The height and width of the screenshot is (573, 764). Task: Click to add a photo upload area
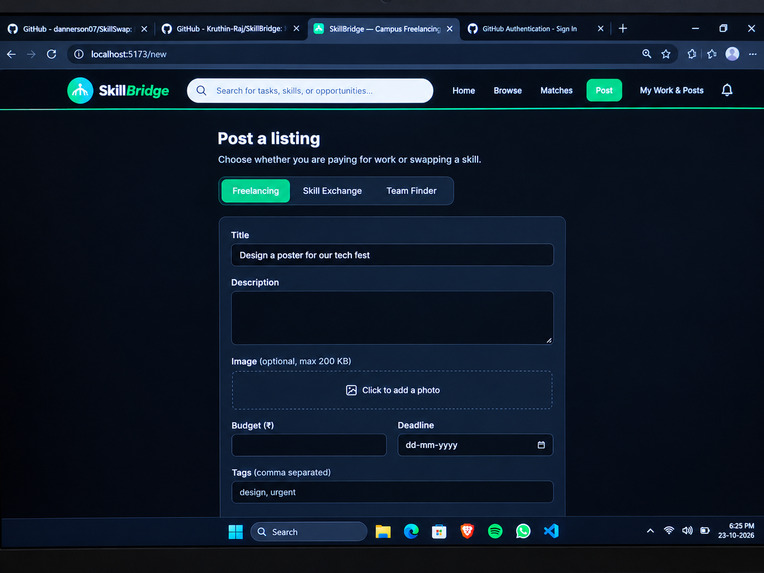(x=392, y=390)
